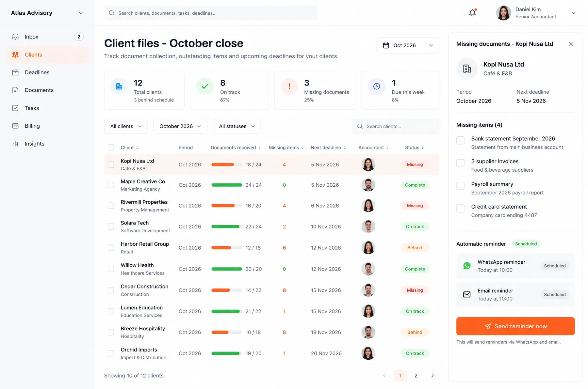Image resolution: width=588 pixels, height=389 pixels.
Task: Open the All statuses filter dropdown
Action: tap(237, 126)
